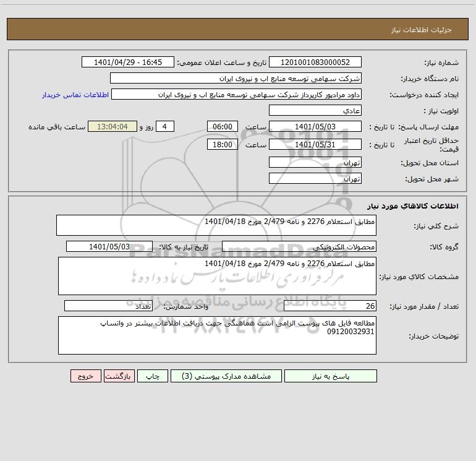476x461 pixels.
Task: Click the label مهلت ارسال پاسخ
Action: [428, 127]
